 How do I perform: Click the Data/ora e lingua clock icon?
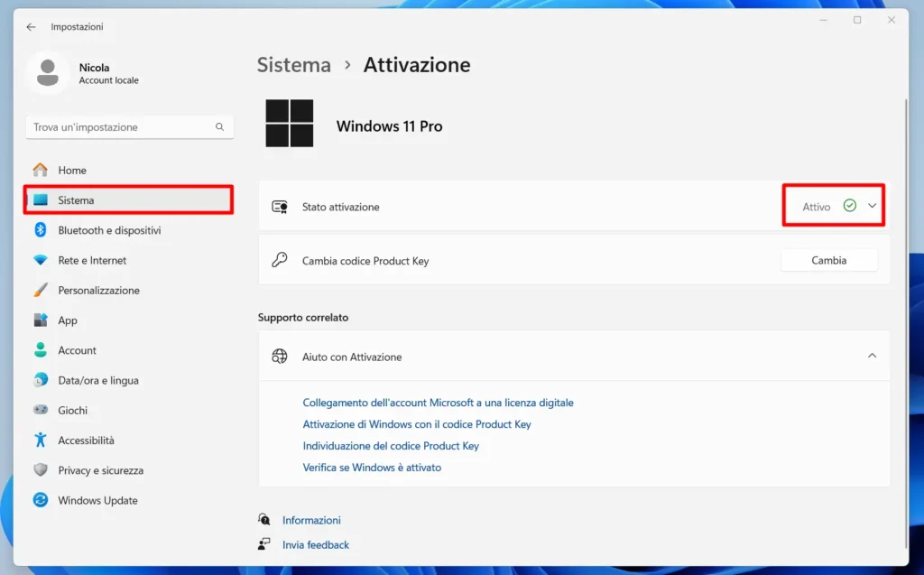[40, 380]
